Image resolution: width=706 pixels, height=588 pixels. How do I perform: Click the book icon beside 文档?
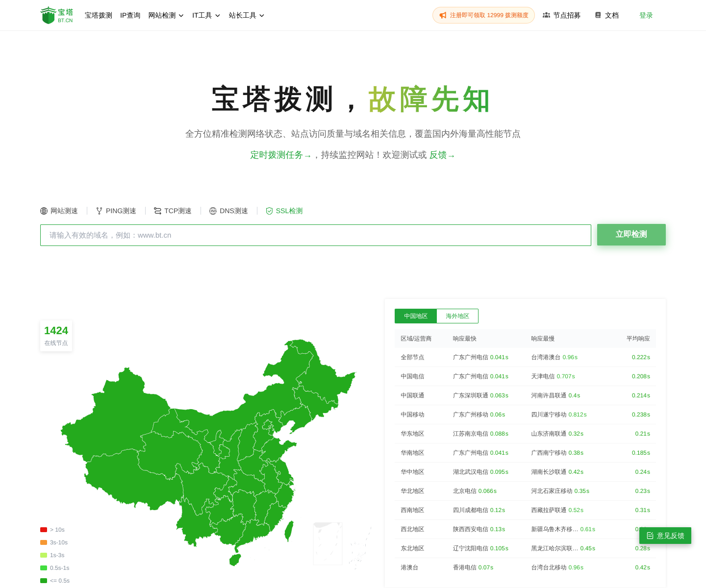(598, 15)
